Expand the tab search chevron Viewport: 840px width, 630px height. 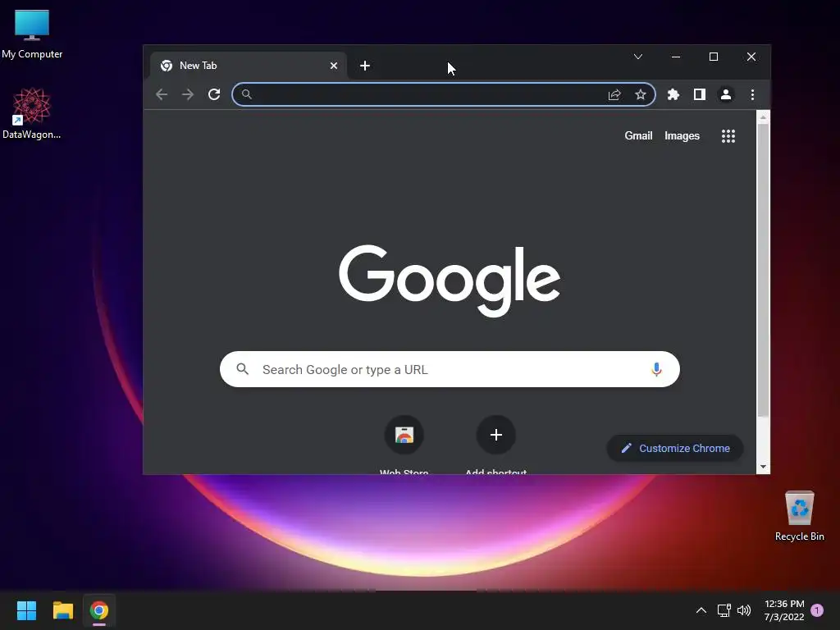point(638,57)
